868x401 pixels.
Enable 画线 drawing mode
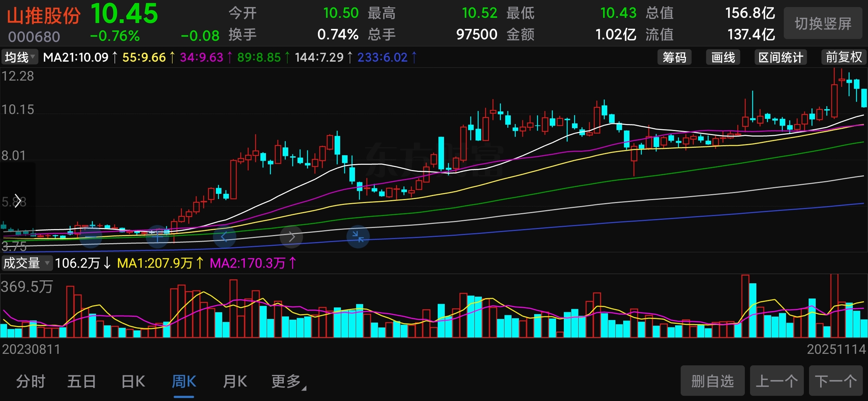tap(723, 57)
